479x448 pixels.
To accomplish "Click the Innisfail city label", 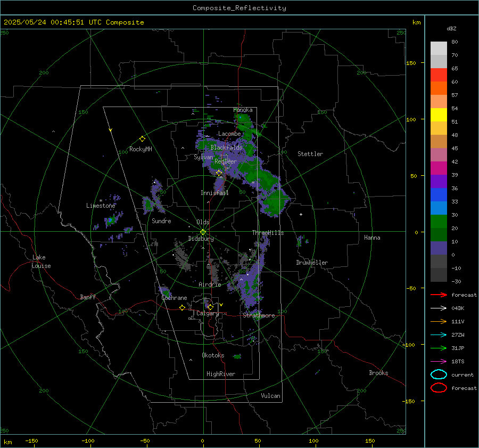I will (214, 193).
